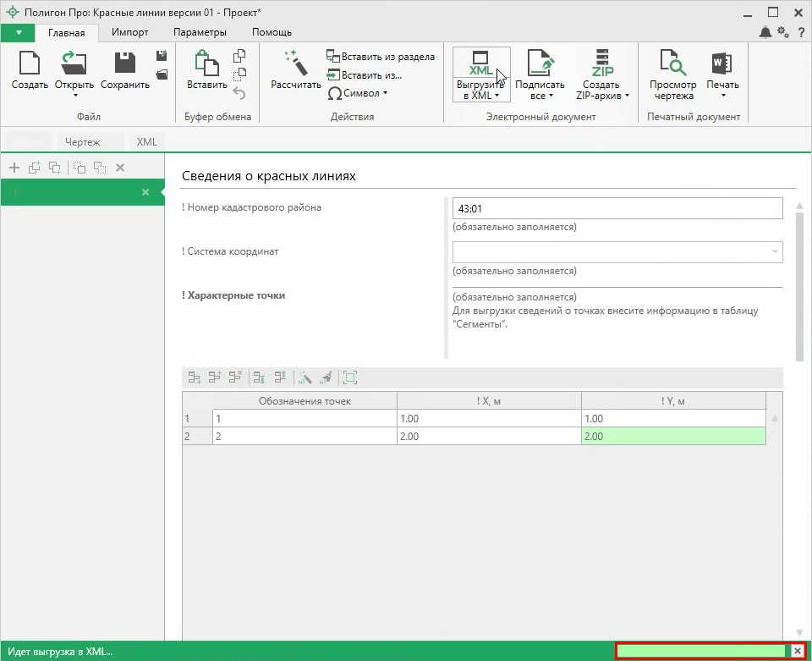Viewport: 812px width, 661px height.
Task: Click the fullscreen table icon in table toolbar
Action: [350, 378]
